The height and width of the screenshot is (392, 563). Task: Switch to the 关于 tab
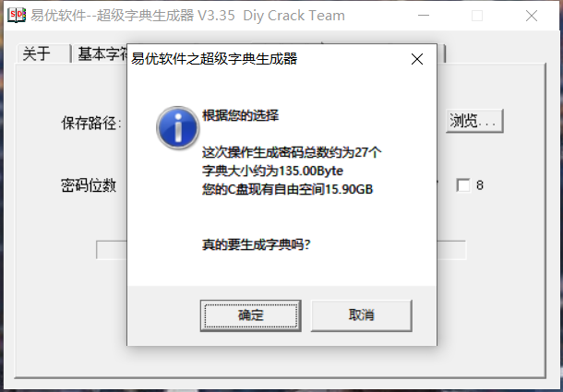pyautogui.click(x=43, y=54)
